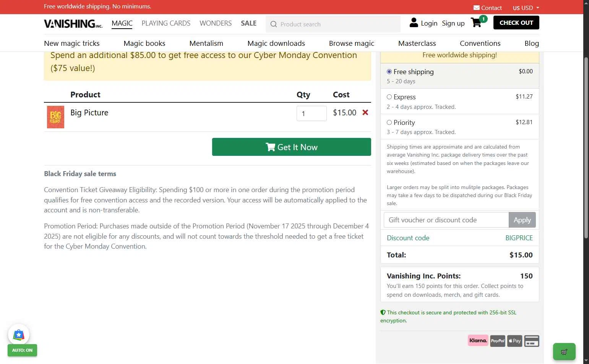Open the US USD currency dropdown
589x364 pixels.
click(x=526, y=8)
